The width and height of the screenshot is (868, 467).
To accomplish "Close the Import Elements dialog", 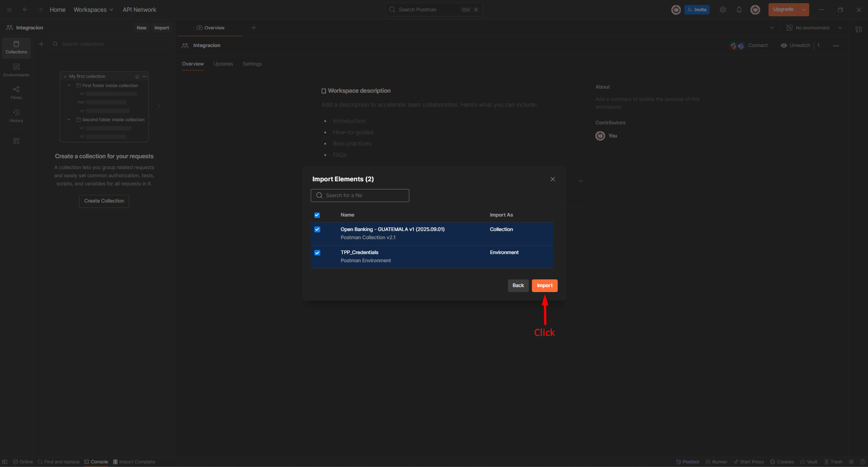I will coord(553,179).
